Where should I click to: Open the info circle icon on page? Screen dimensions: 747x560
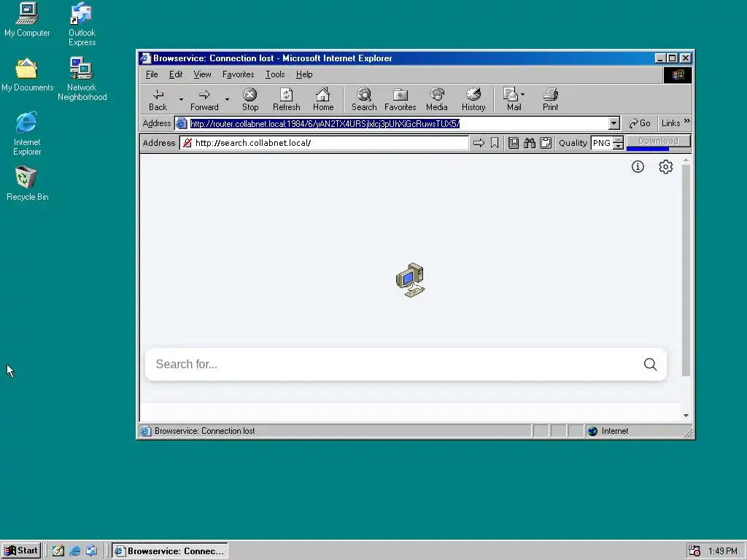coord(638,167)
